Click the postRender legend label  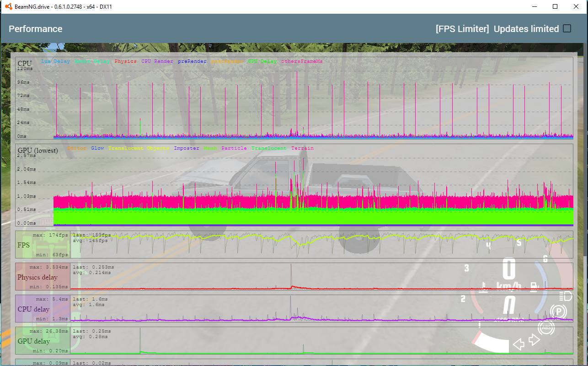227,61
